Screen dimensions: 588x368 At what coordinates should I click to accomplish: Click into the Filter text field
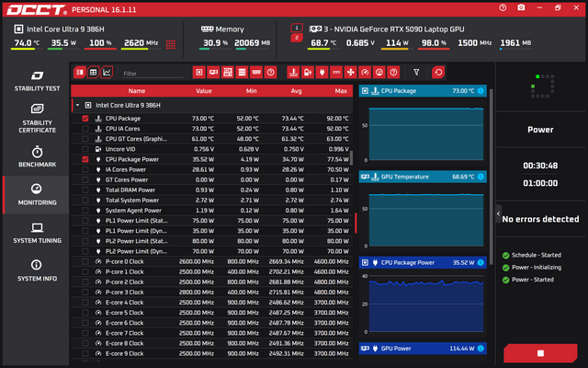coord(153,74)
